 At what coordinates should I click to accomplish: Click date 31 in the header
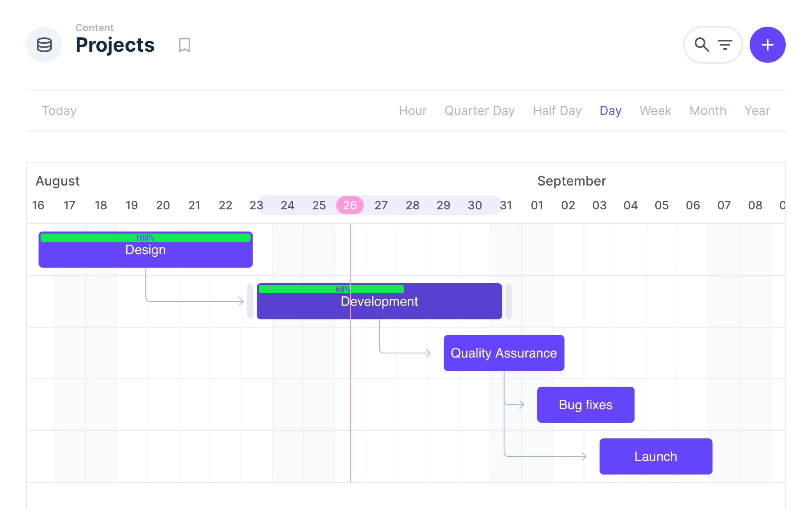click(506, 205)
